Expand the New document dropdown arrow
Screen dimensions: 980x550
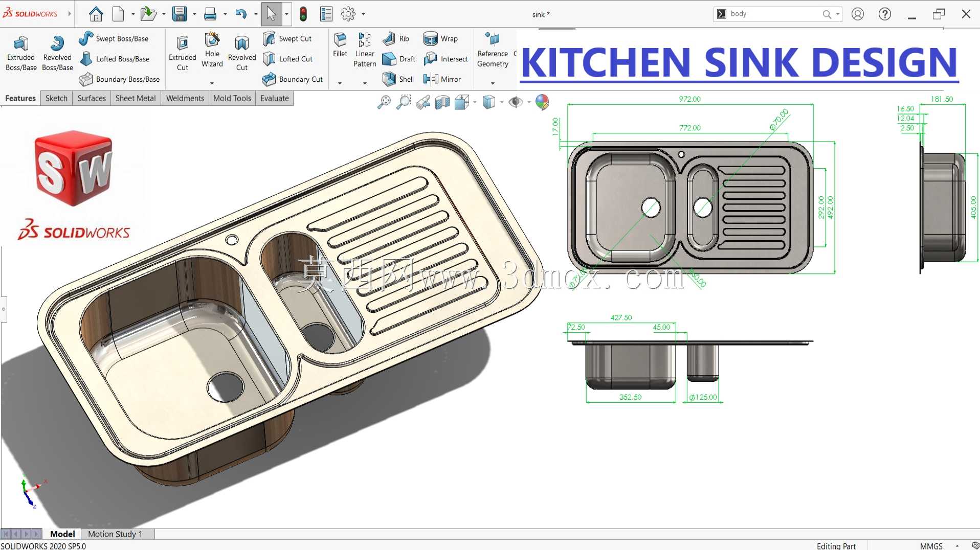click(133, 14)
